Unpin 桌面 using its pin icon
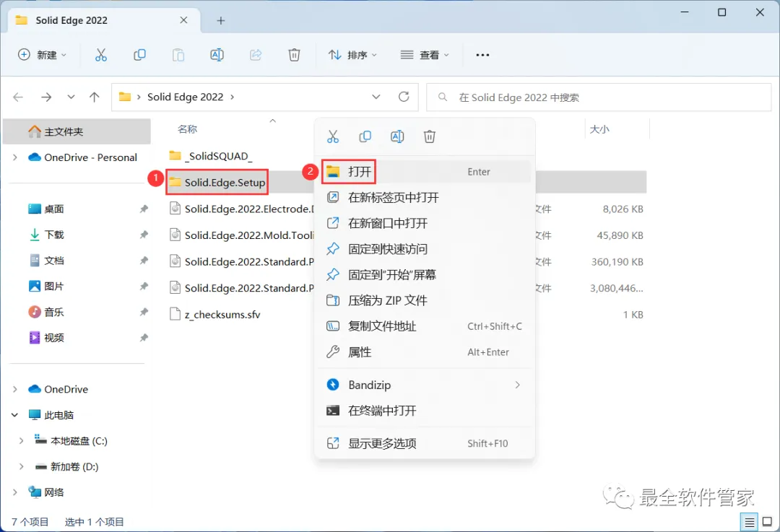 coord(144,209)
